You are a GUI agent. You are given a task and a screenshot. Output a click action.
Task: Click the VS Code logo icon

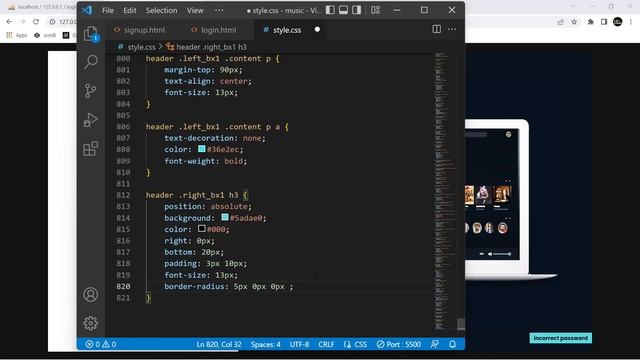pos(87,10)
